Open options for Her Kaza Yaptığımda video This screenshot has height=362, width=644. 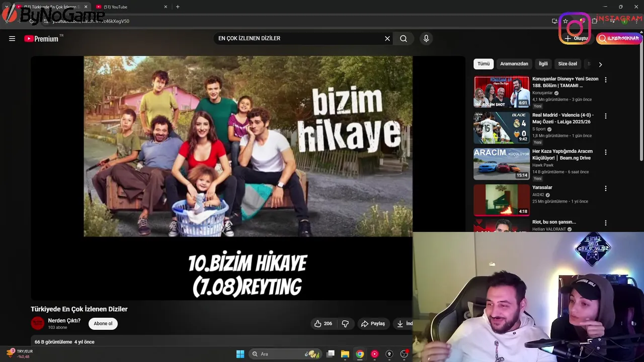(606, 152)
